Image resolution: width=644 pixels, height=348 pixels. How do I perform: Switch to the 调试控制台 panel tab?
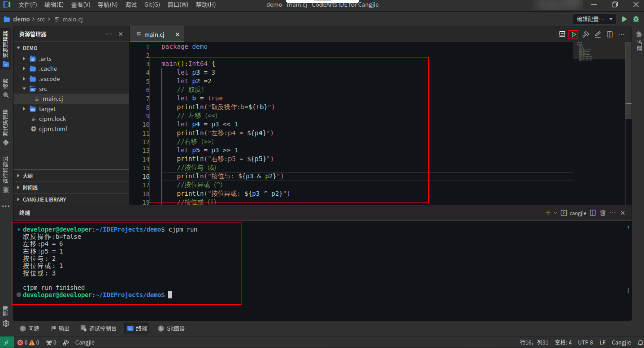pos(98,328)
